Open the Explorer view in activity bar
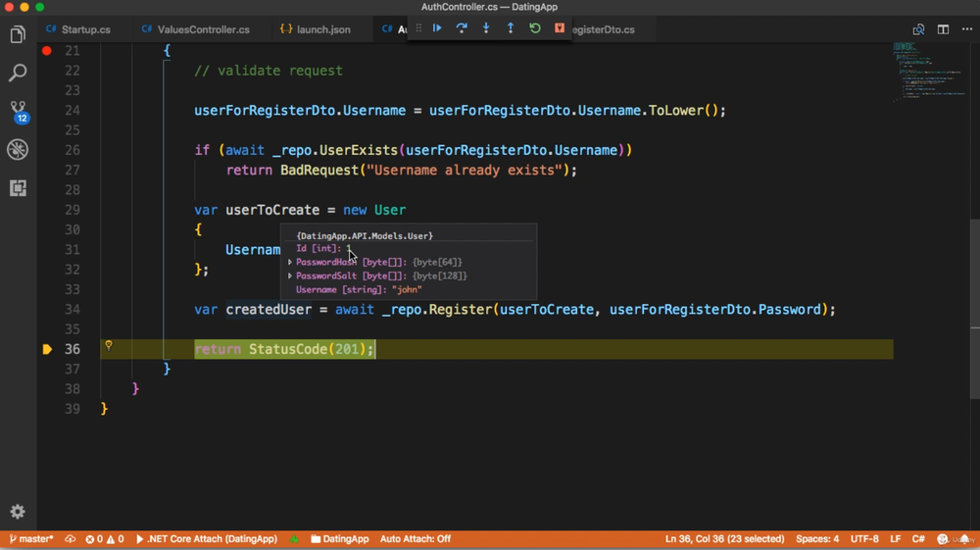980x550 pixels. pyautogui.click(x=18, y=35)
